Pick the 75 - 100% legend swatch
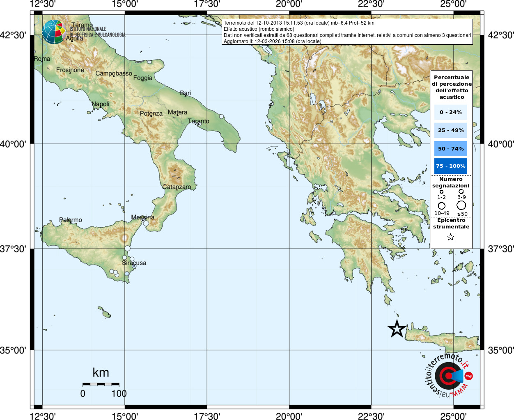Image resolution: width=514 pixels, height=420 pixels. click(451, 166)
